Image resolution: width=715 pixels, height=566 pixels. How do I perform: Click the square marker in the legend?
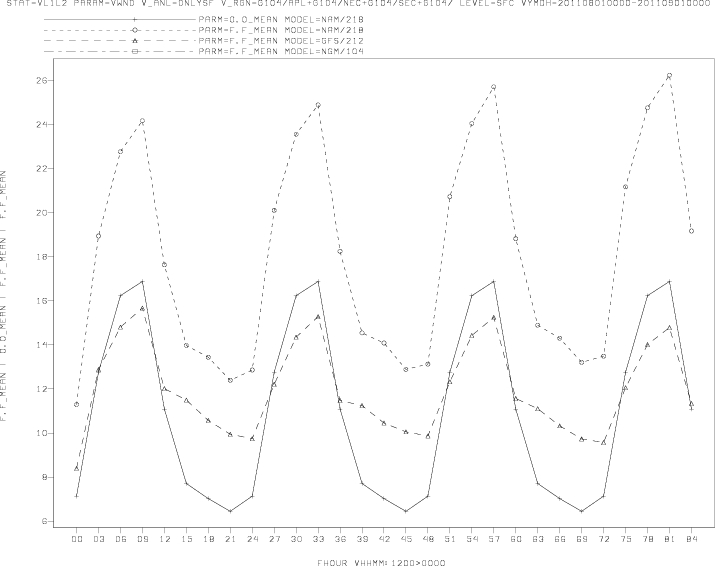(135, 52)
